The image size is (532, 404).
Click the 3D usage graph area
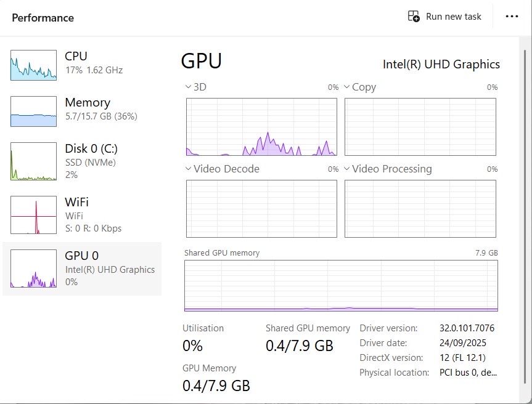point(261,126)
